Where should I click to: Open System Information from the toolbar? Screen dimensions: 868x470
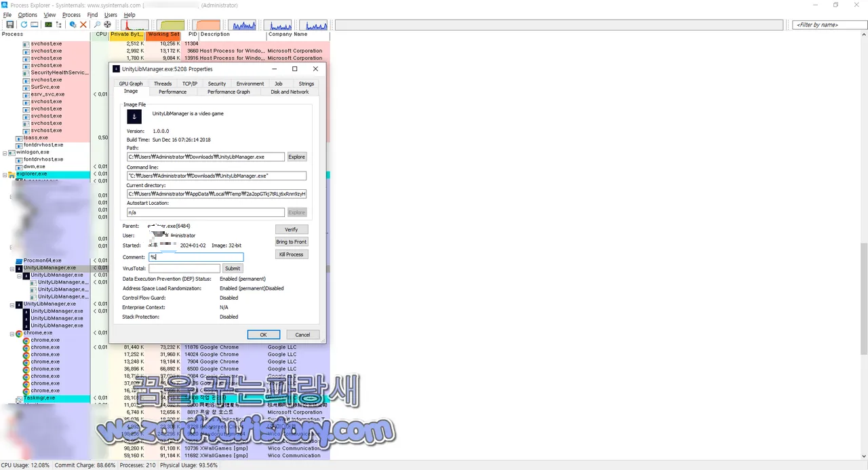tap(48, 24)
